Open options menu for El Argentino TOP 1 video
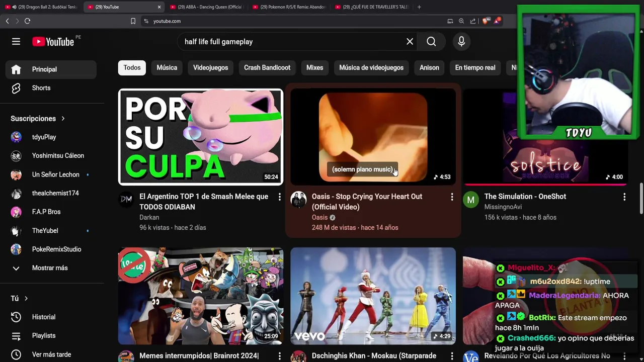The height and width of the screenshot is (362, 644). coord(279,197)
